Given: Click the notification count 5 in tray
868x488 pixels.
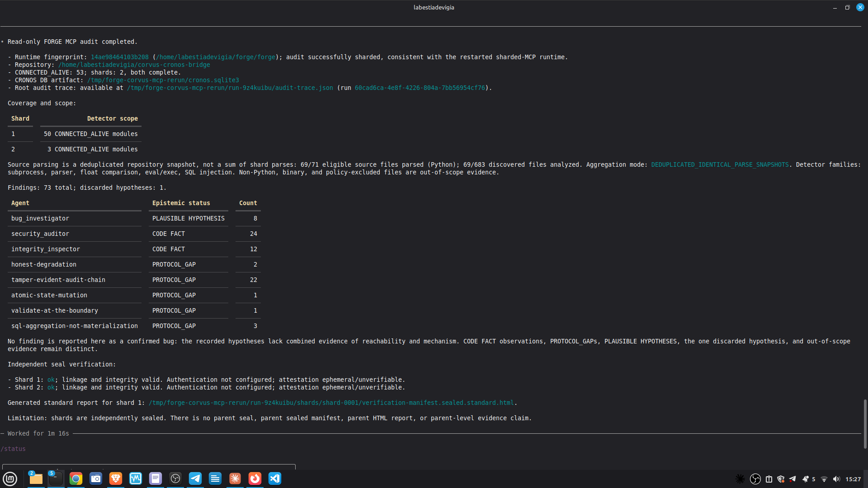Looking at the screenshot, I should point(814,479).
